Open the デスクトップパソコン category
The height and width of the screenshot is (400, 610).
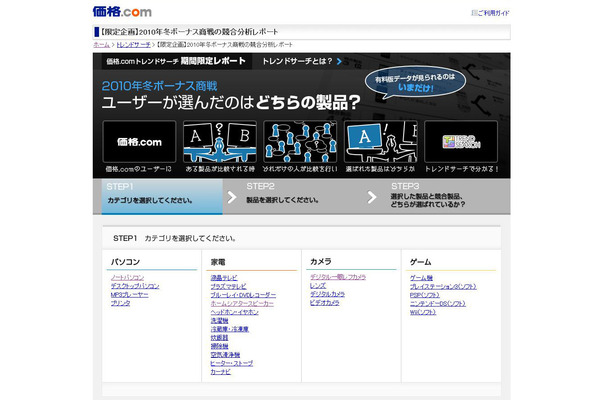pyautogui.click(x=135, y=286)
